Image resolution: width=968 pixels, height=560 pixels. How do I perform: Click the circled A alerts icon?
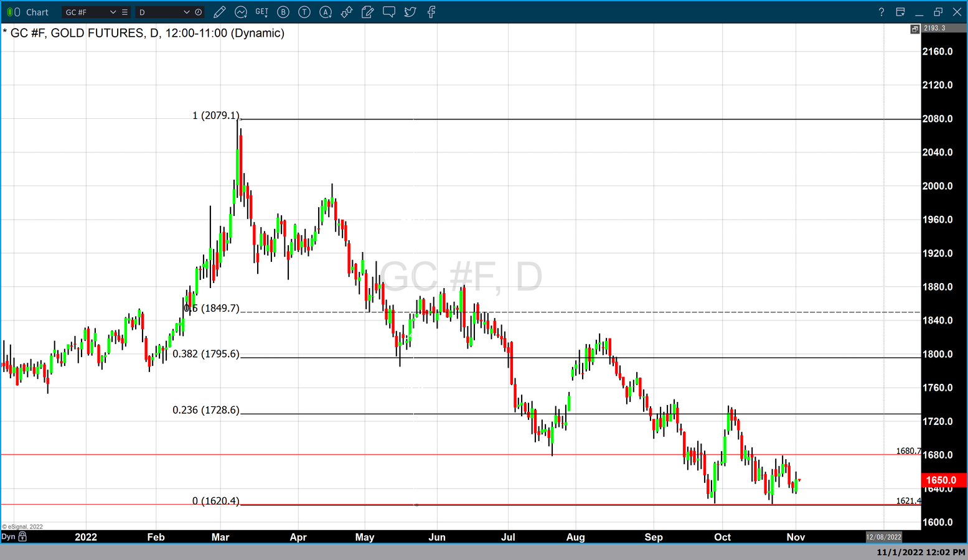(x=326, y=12)
